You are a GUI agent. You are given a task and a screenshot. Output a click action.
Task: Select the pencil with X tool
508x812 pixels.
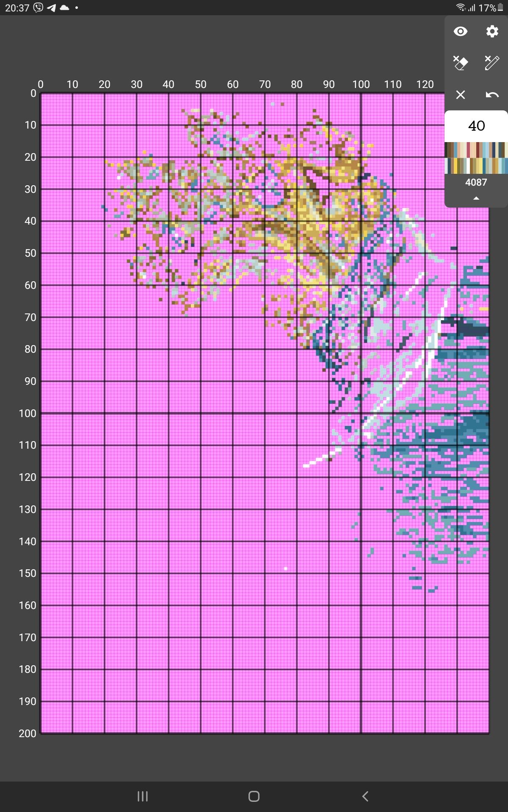pyautogui.click(x=492, y=63)
